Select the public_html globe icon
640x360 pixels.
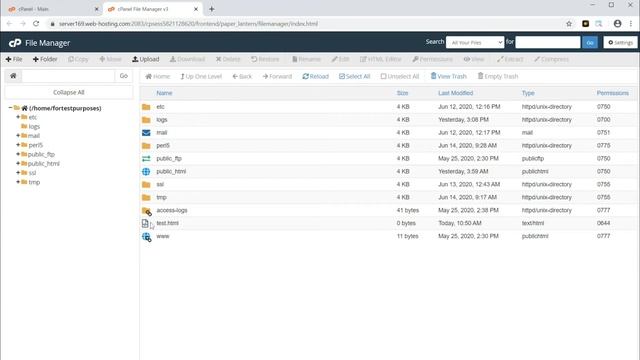coord(146,172)
